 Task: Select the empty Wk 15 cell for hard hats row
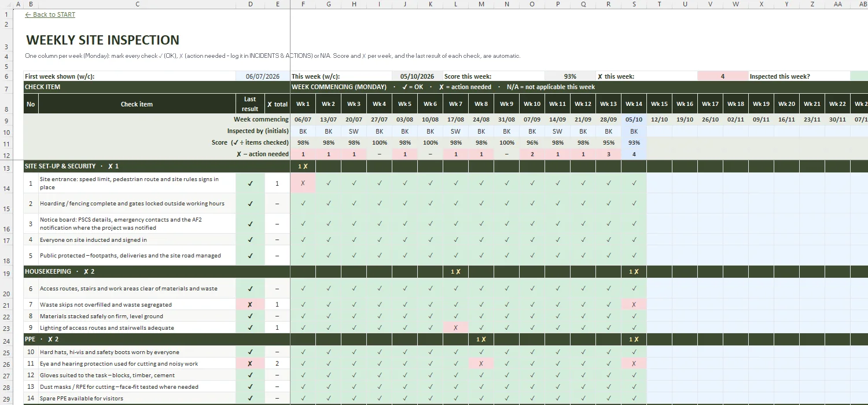[660, 352]
